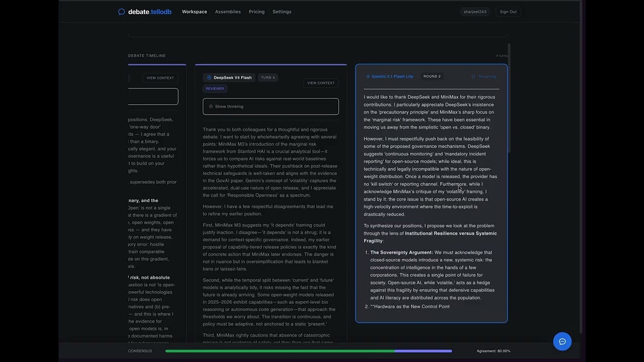
Task: Click the TURN 4 badge
Action: point(268,77)
